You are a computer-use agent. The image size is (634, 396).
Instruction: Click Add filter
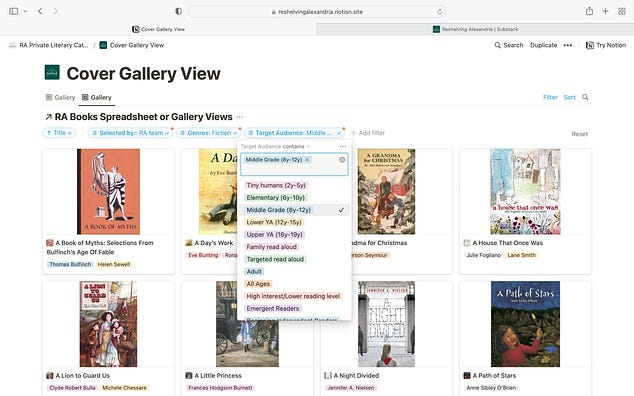pyautogui.click(x=368, y=133)
